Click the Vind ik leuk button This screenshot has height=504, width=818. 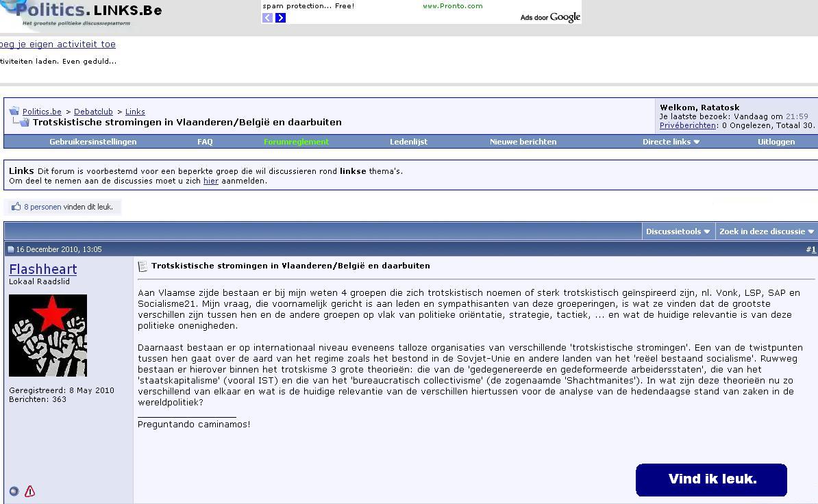(711, 479)
